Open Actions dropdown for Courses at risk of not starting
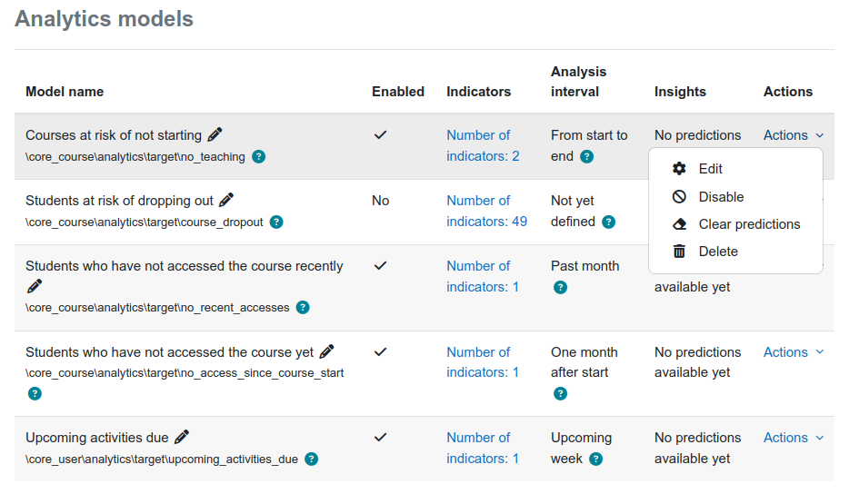 (x=794, y=135)
